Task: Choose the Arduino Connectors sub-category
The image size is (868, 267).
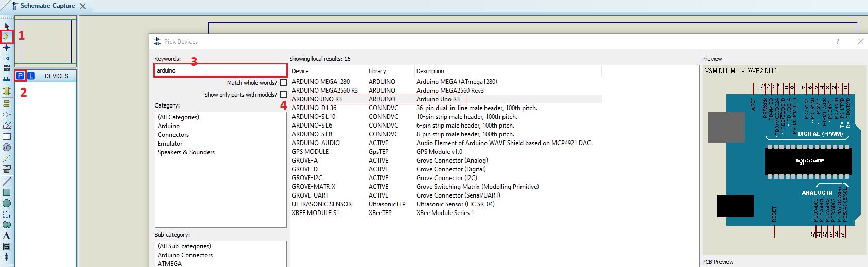Action: point(185,255)
